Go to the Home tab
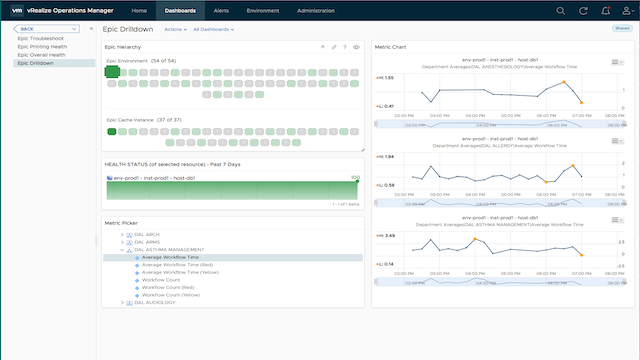640x360 pixels. point(139,11)
